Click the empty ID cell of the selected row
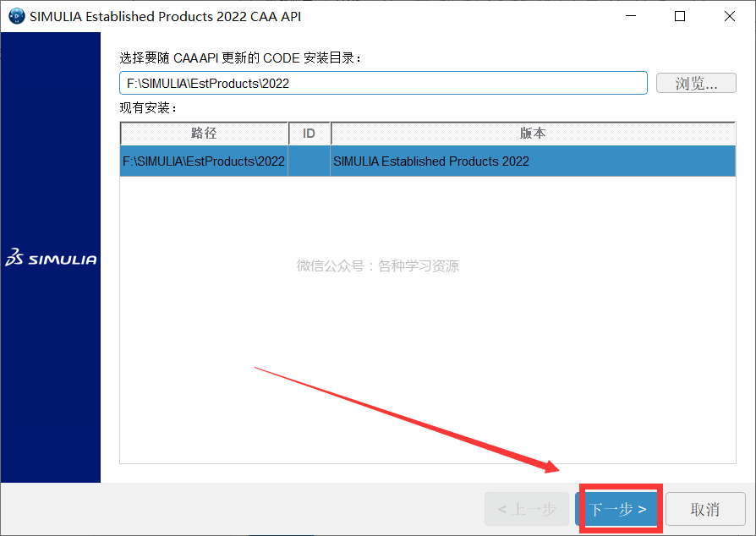The width and height of the screenshot is (756, 536). click(x=309, y=161)
